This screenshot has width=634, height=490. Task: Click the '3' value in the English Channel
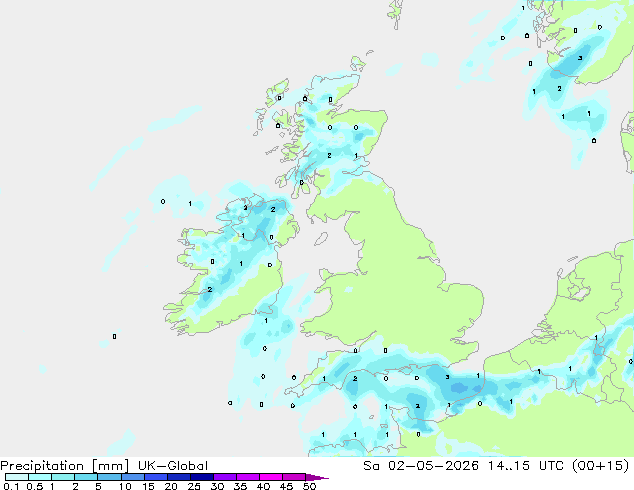[x=447, y=377]
